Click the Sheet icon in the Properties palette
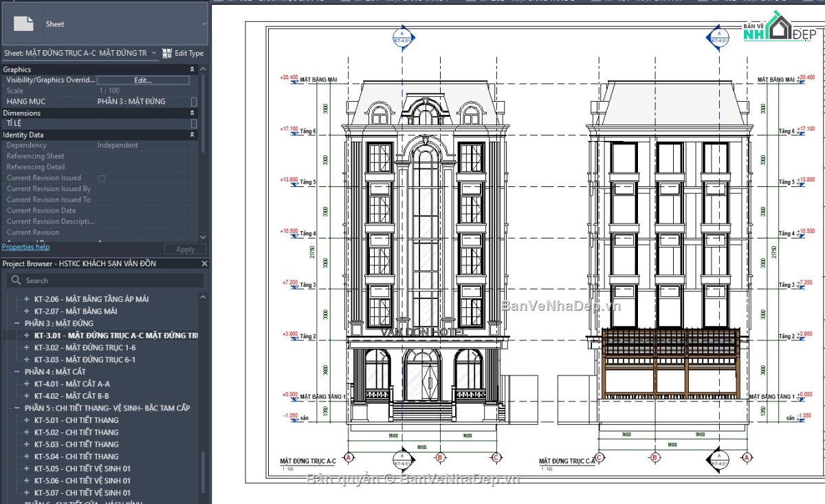This screenshot has height=504, width=825. click(x=24, y=24)
